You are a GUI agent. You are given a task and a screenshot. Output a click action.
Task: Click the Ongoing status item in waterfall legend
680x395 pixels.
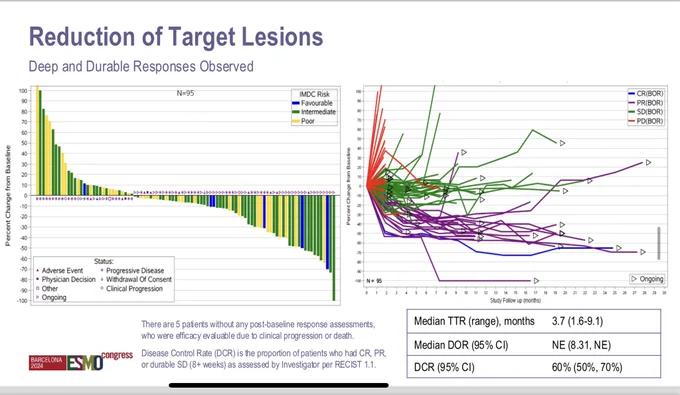51,297
